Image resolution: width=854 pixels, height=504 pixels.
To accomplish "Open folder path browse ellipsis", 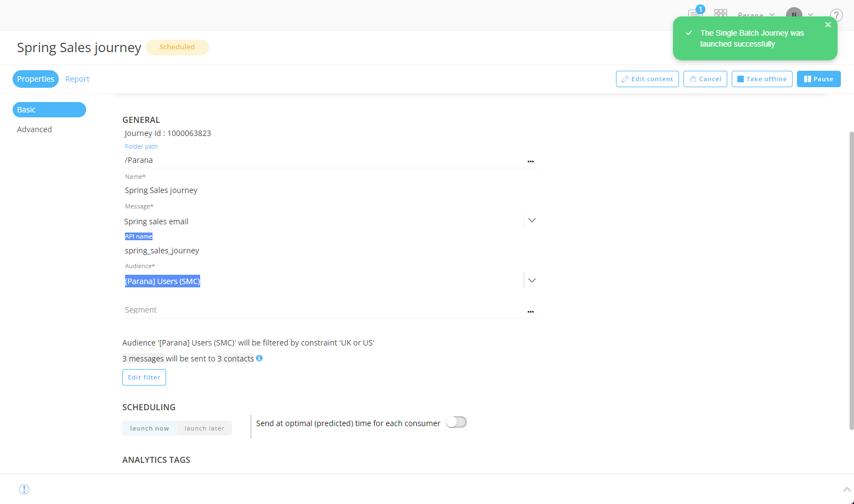I will [x=530, y=161].
